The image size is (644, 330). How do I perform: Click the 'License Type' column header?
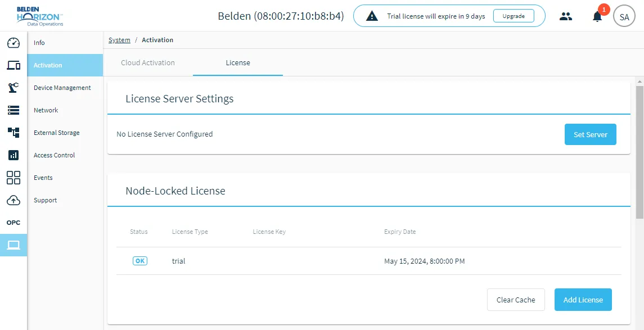pyautogui.click(x=190, y=232)
